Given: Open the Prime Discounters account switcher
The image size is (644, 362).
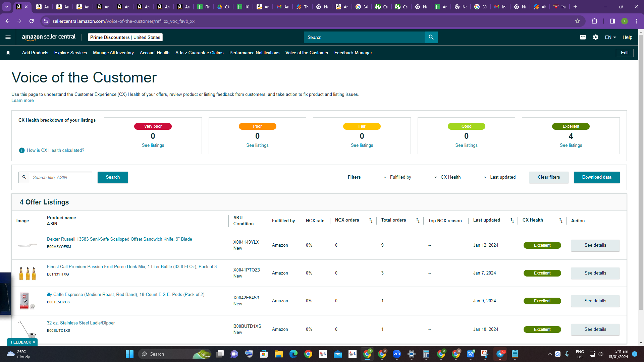Looking at the screenshot, I should (x=125, y=37).
